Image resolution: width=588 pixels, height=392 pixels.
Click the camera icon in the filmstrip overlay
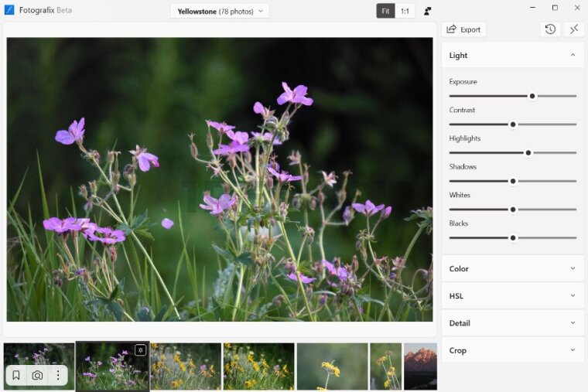click(x=37, y=376)
